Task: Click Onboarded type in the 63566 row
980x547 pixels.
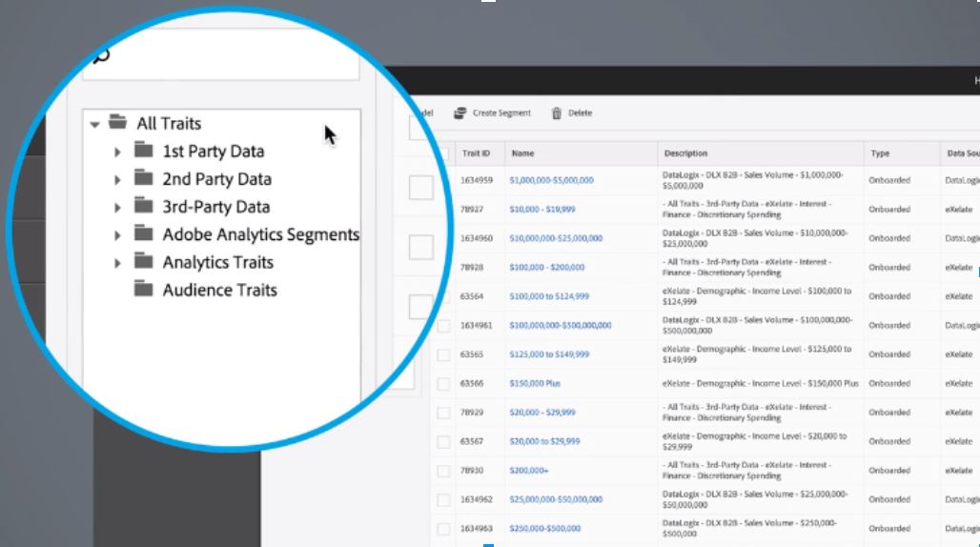Action: pyautogui.click(x=888, y=383)
